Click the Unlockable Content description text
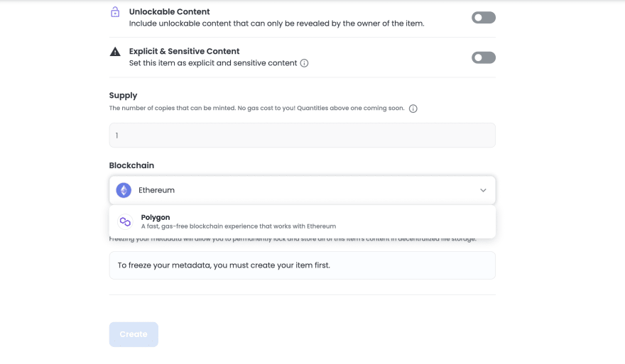Screen dimensions: 625x364 276,23
